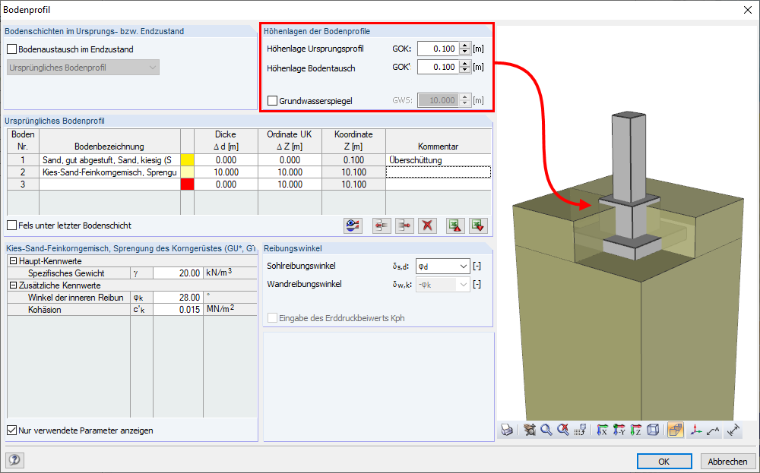Viewport: 760px width, 473px height.
Task: Activate the zoom magnifier tool
Action: pyautogui.click(x=546, y=429)
